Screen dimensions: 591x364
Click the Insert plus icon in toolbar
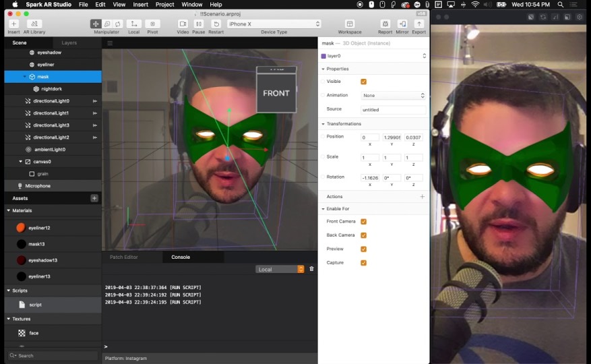tap(13, 24)
